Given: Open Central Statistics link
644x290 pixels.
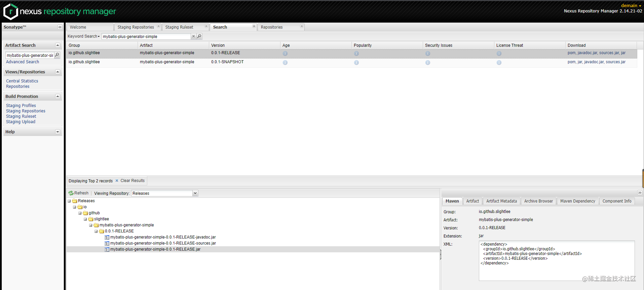Looking at the screenshot, I should (x=22, y=81).
